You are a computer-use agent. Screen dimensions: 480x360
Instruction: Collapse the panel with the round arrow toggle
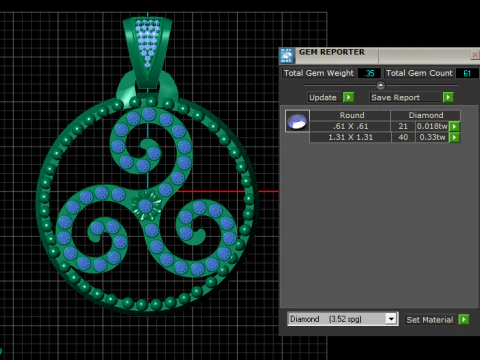(x=380, y=85)
